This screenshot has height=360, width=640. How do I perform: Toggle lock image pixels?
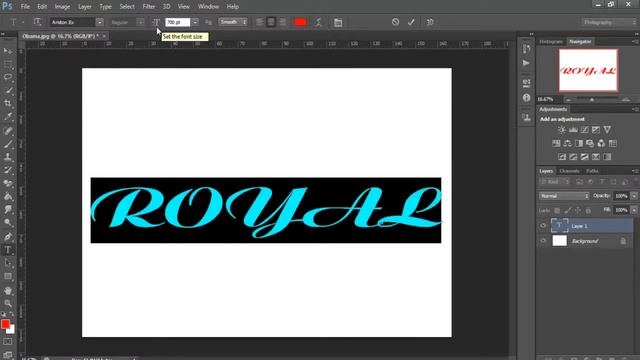(567, 210)
